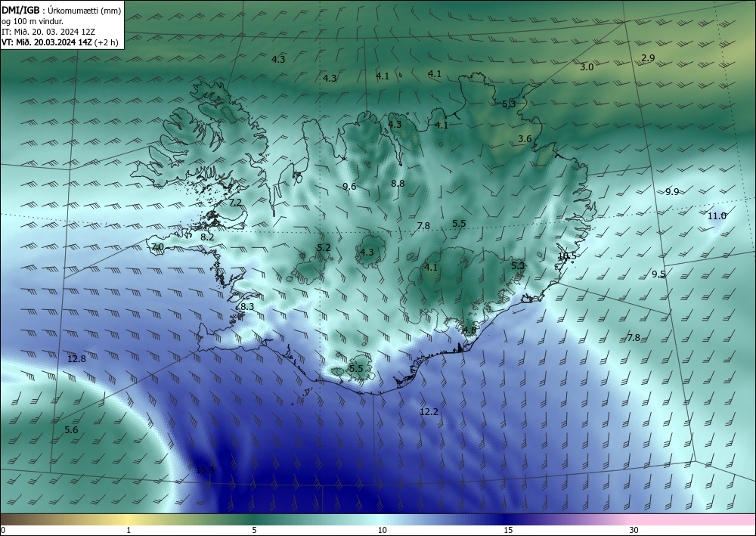Click the pink end of the color scale bar
Image resolution: width=756 pixels, height=536 pixels.
click(x=694, y=519)
